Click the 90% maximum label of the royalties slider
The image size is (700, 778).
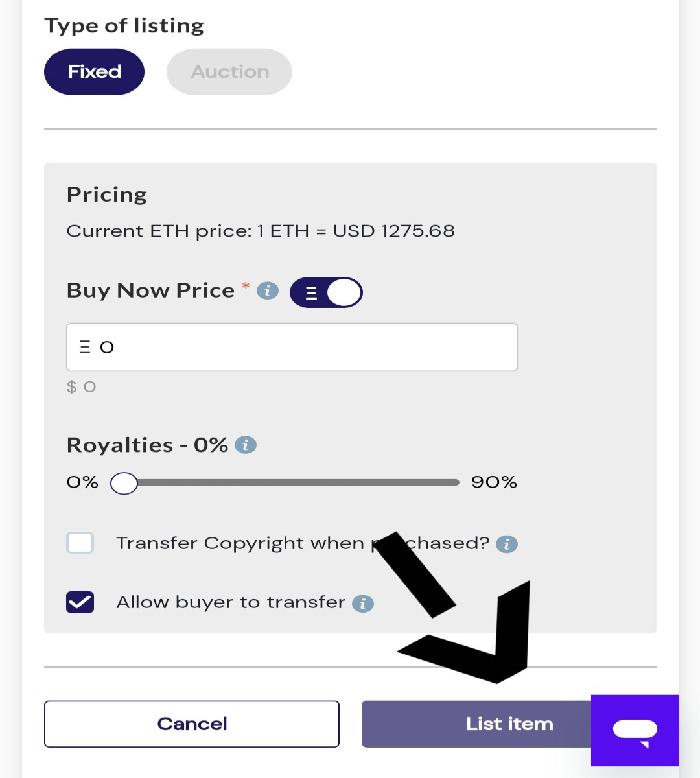pyautogui.click(x=494, y=482)
